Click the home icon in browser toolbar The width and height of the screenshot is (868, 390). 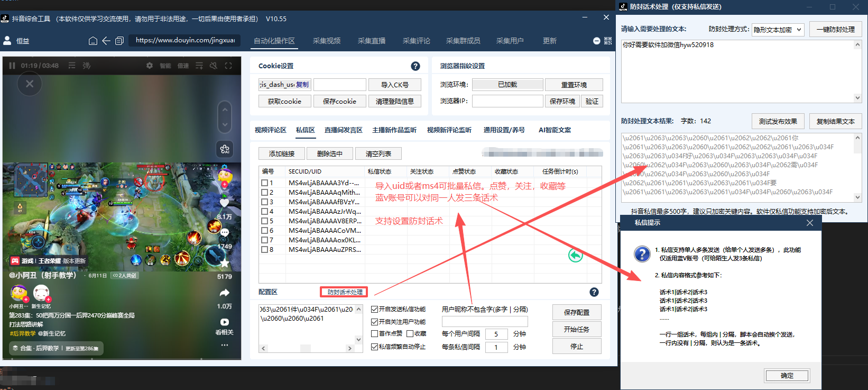point(93,41)
